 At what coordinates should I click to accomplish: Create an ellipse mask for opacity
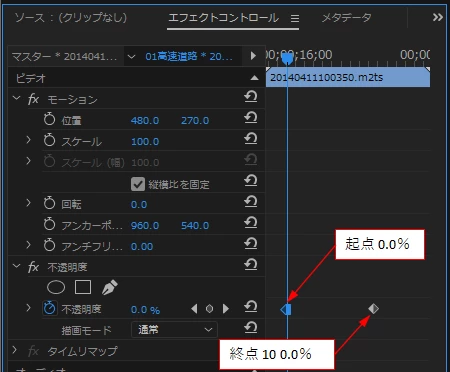[x=56, y=287]
